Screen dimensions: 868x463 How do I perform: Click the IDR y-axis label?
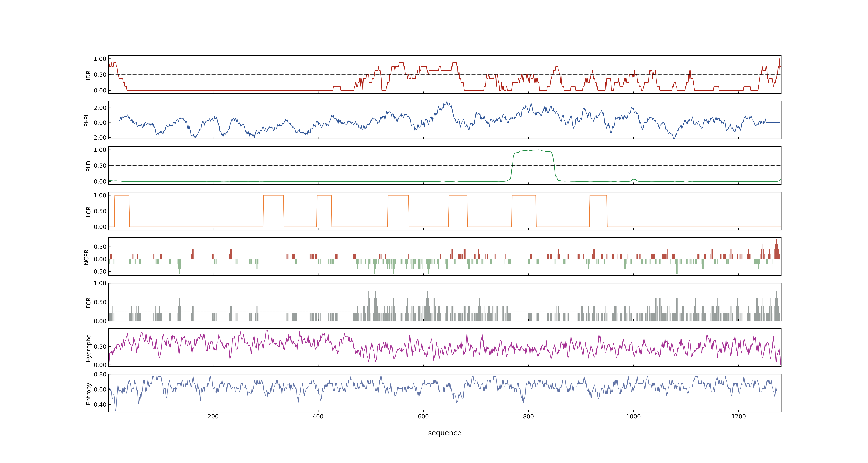click(88, 75)
